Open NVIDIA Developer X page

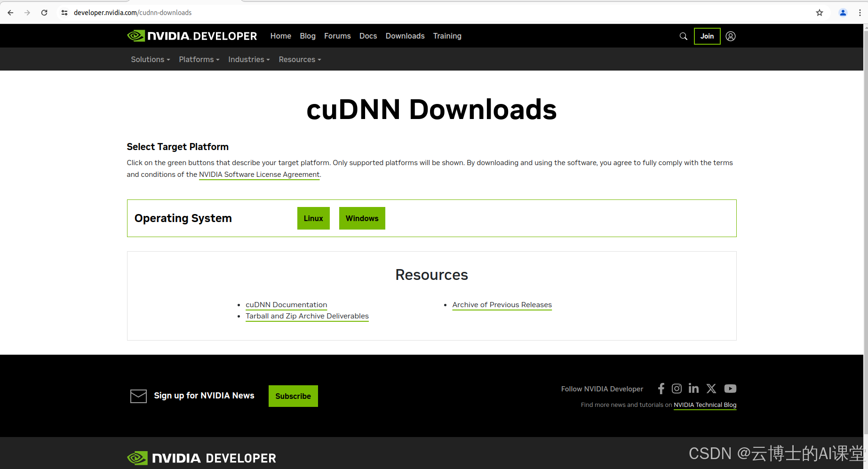tap(711, 389)
